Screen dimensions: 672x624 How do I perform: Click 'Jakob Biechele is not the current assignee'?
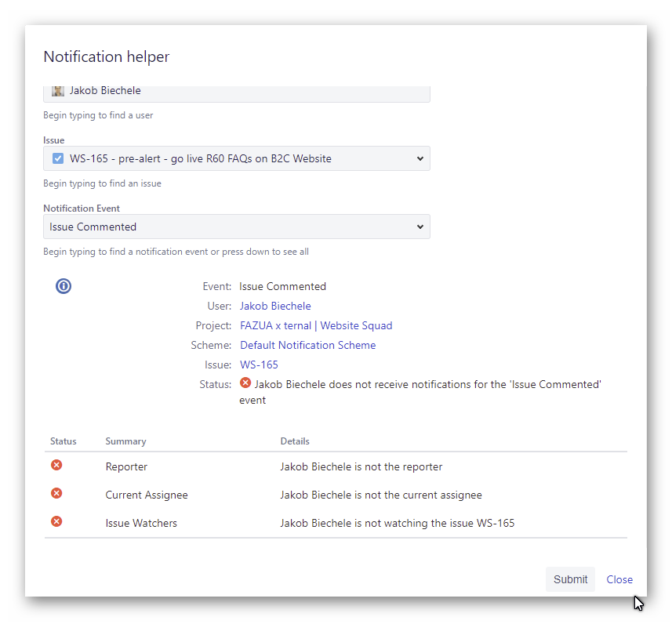(381, 495)
